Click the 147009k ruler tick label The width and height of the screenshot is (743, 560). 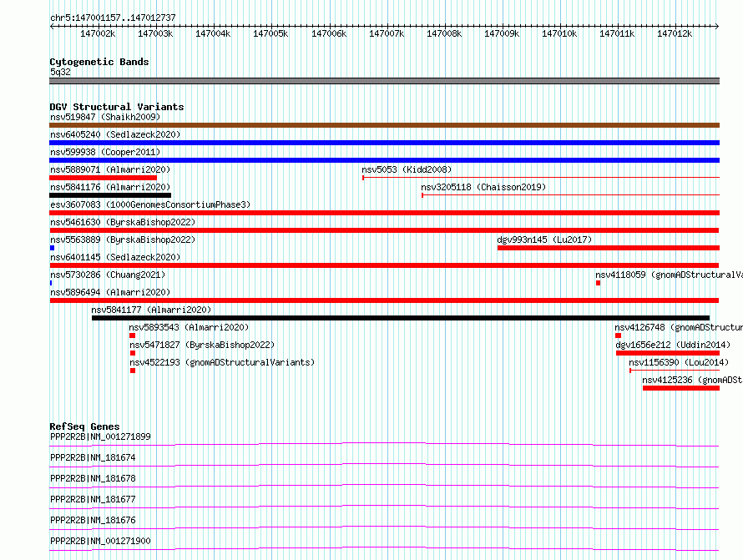click(x=502, y=33)
